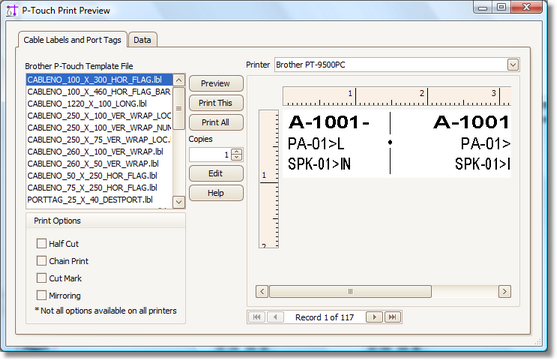This screenshot has width=557, height=361.
Task: Click the vertical ruler beside preview
Action: pos(269,179)
